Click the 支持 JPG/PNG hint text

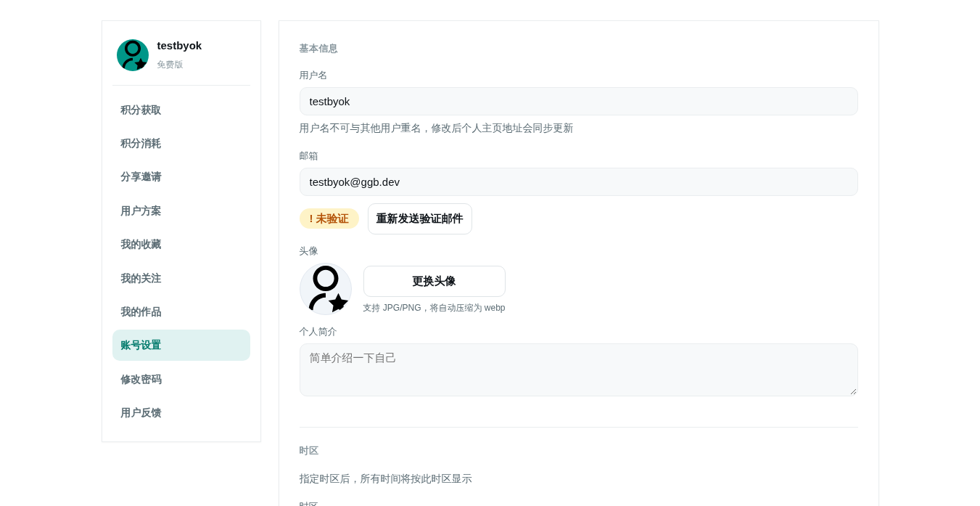(x=434, y=308)
